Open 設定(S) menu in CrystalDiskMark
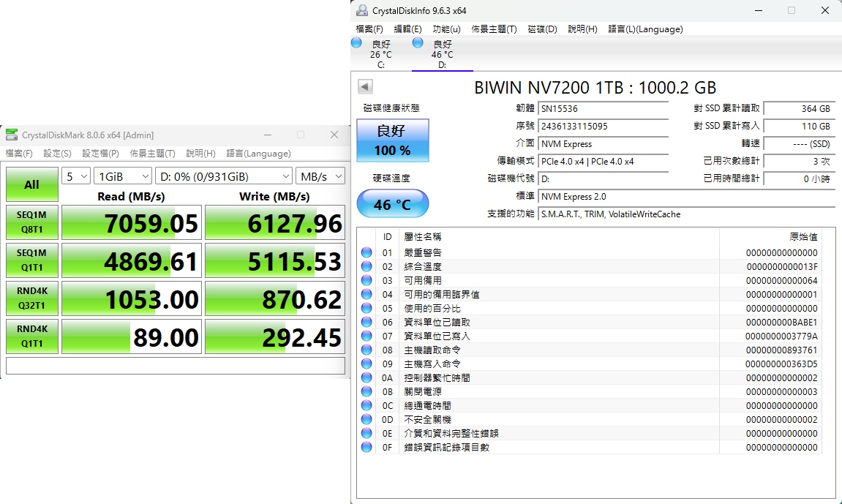Image resolution: width=842 pixels, height=504 pixels. pos(58,154)
